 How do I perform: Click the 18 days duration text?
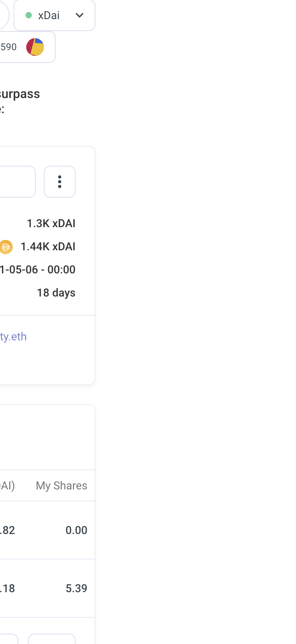(x=56, y=293)
